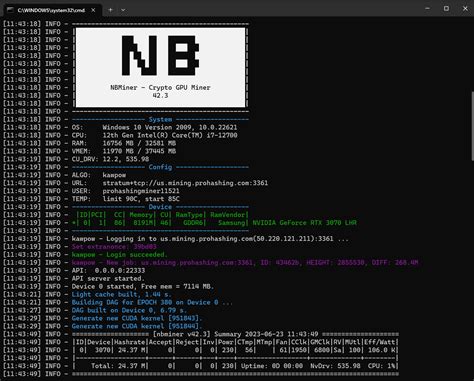Image resolution: width=474 pixels, height=381 pixels.
Task: Click the stratum+tcp URL text
Action: click(x=185, y=183)
